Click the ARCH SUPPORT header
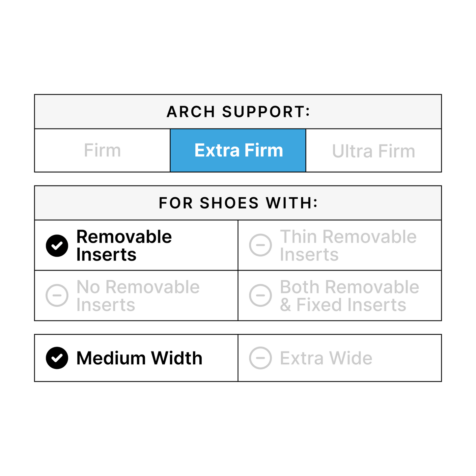 click(x=238, y=112)
